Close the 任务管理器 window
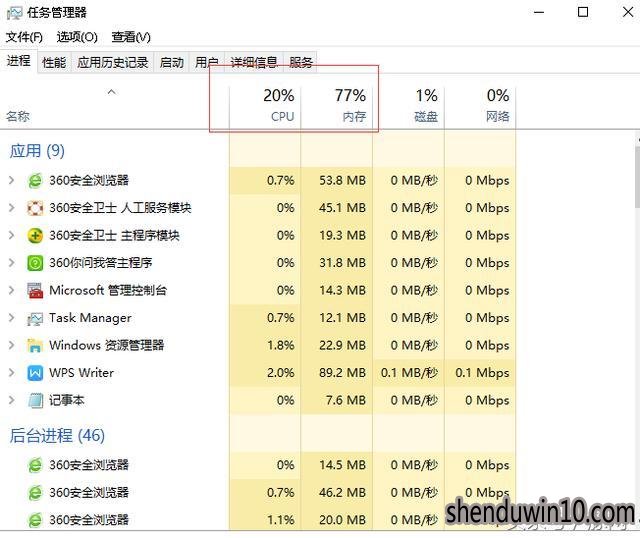The height and width of the screenshot is (538, 640). click(628, 12)
